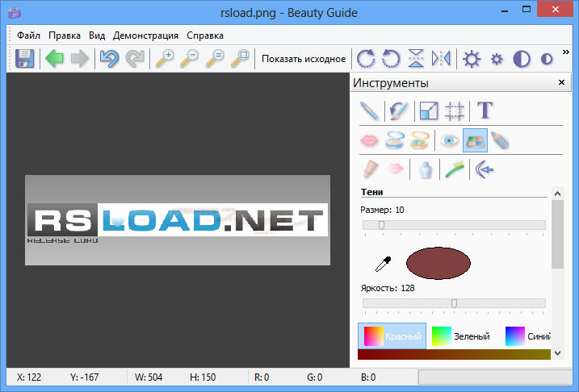Choose the resize image tool
The height and width of the screenshot is (392, 579).
point(429,111)
